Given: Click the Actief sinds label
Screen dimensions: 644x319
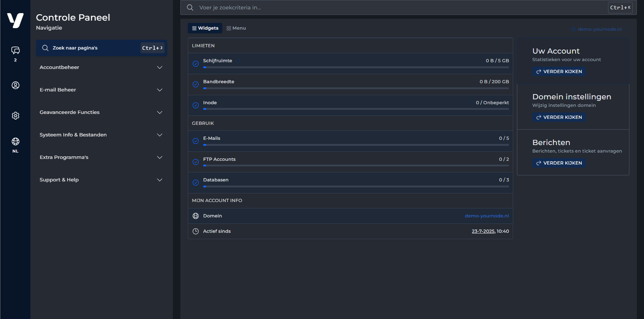Looking at the screenshot, I should (x=217, y=231).
